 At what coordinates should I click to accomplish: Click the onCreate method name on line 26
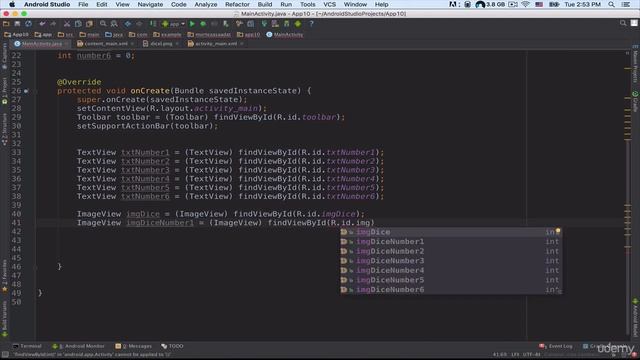pos(150,91)
